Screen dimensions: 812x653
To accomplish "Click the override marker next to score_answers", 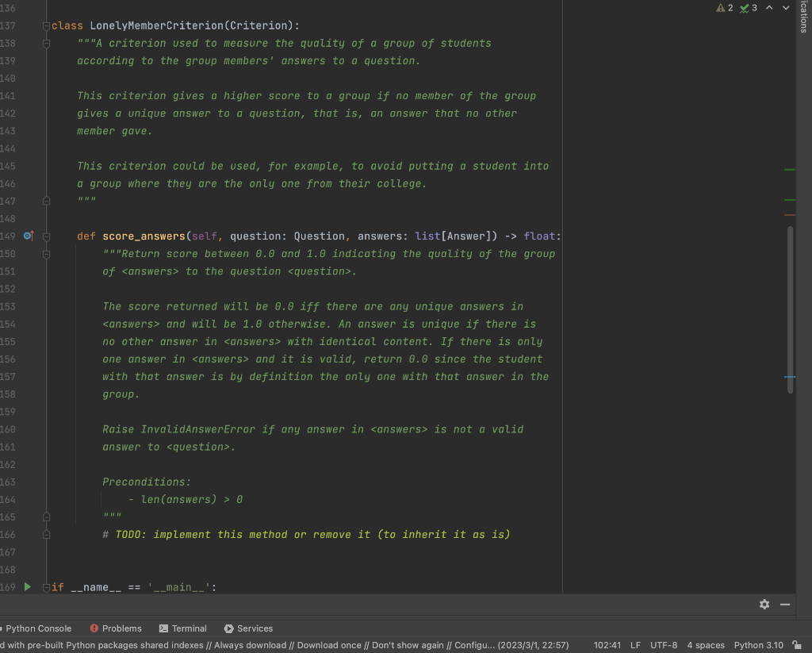I will (x=28, y=236).
